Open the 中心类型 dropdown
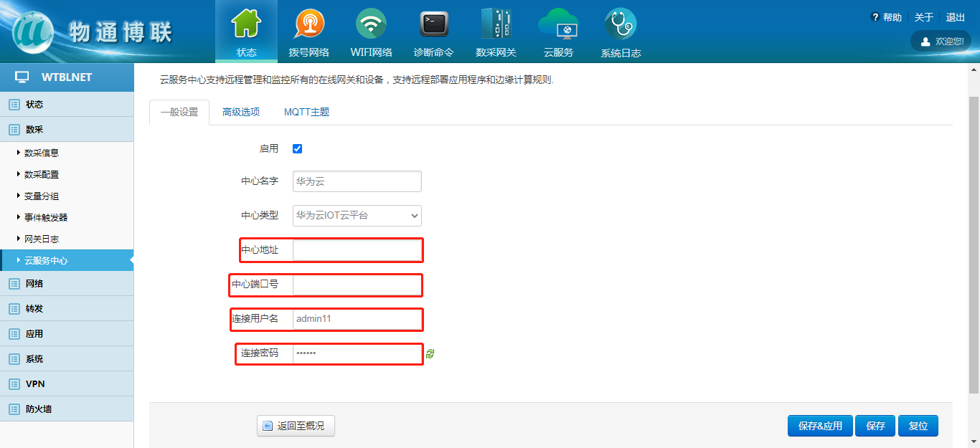 tap(357, 215)
